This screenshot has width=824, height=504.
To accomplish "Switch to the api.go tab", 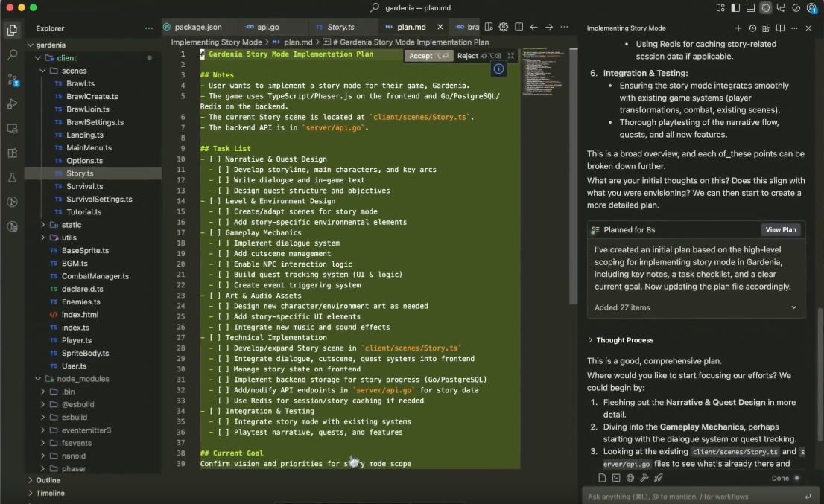I will point(268,27).
